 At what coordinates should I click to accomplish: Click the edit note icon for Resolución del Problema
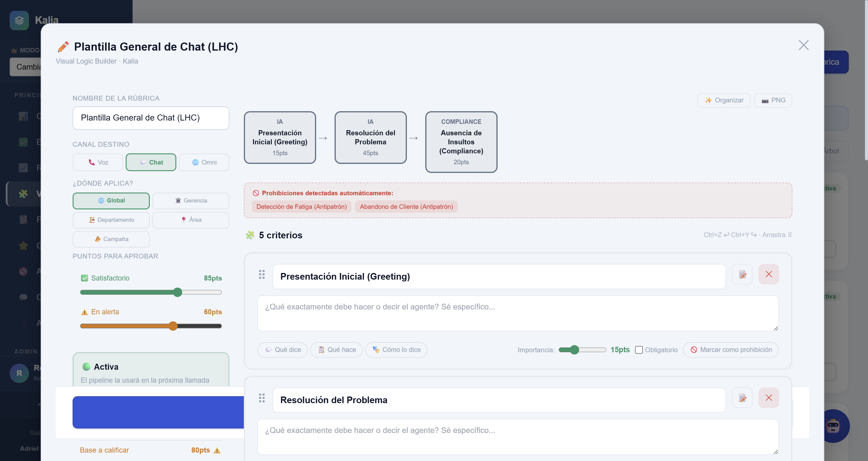742,398
